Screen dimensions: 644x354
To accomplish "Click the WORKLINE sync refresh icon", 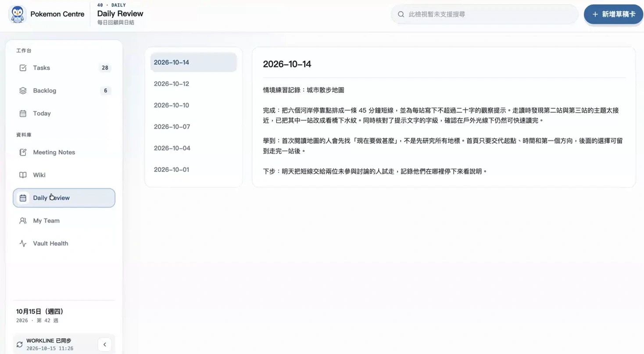I will pos(19,344).
